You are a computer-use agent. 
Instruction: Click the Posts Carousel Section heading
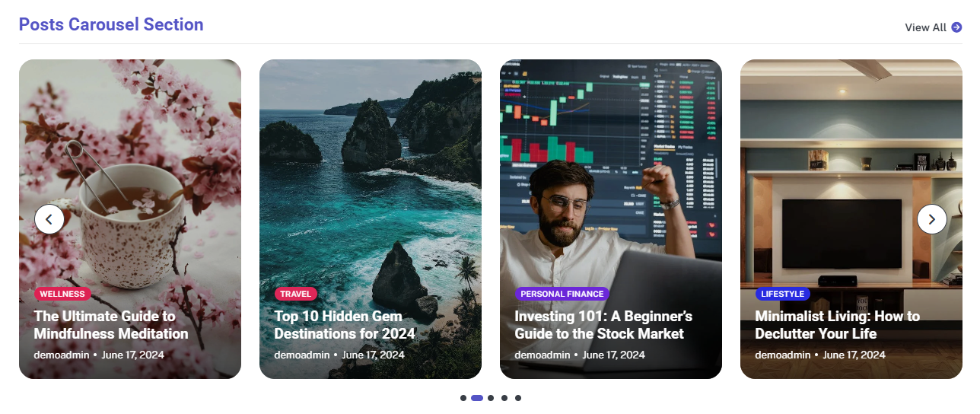point(111,24)
